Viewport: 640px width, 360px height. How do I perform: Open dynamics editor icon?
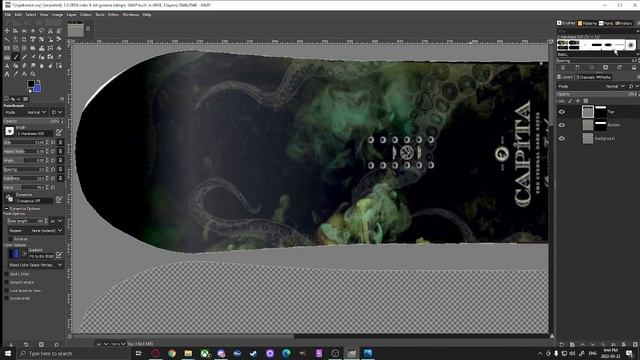pos(59,199)
